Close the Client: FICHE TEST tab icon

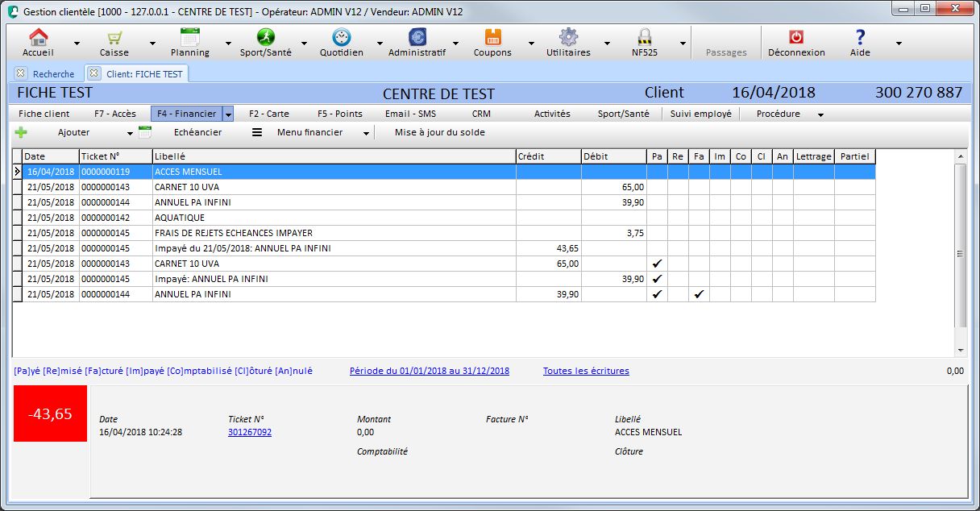coord(94,73)
